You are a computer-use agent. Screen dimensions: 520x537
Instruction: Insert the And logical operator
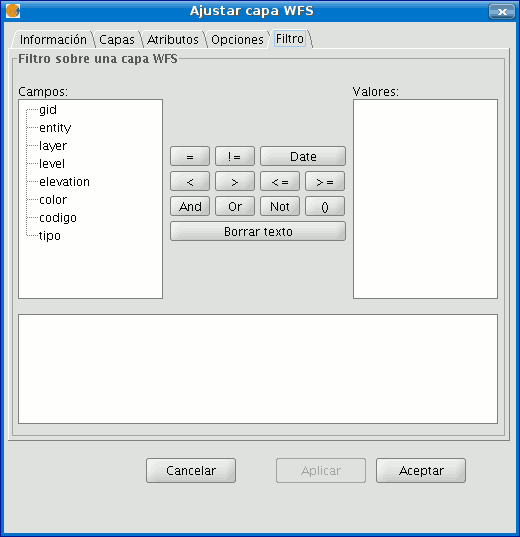(190, 206)
